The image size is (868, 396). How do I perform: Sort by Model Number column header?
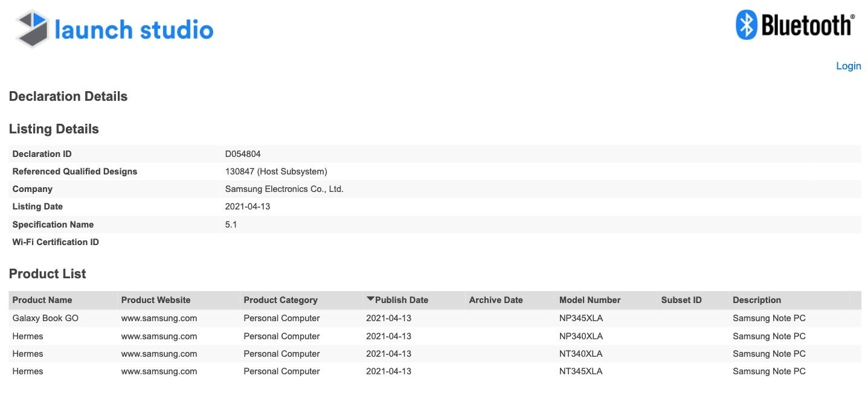pos(590,300)
